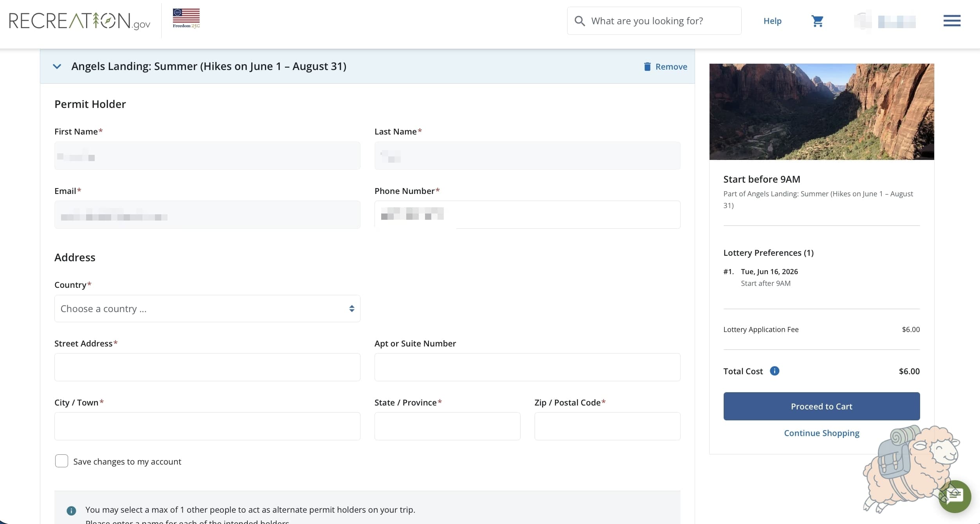Screen dimensions: 980x524
Task: Open the shopping cart icon
Action: point(817,21)
